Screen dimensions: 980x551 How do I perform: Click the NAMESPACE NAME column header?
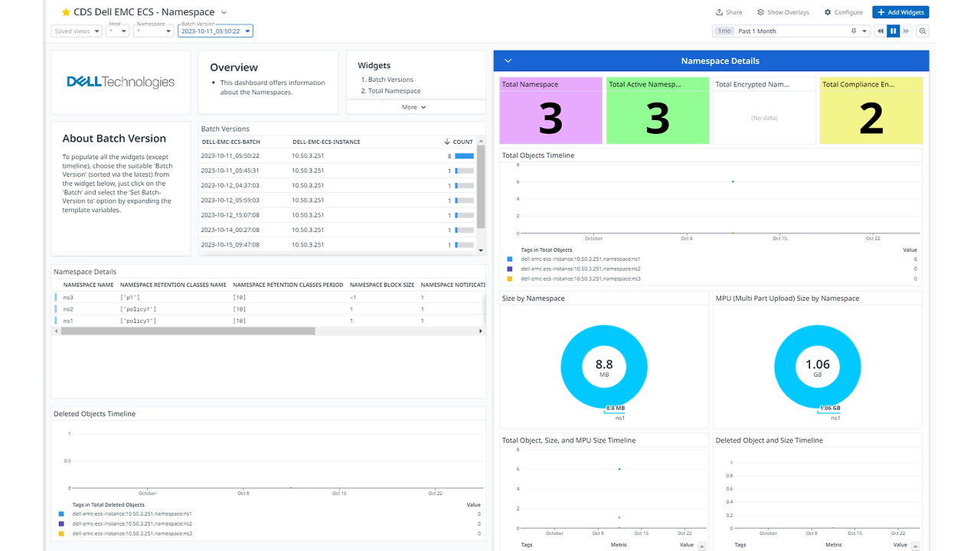(x=88, y=285)
